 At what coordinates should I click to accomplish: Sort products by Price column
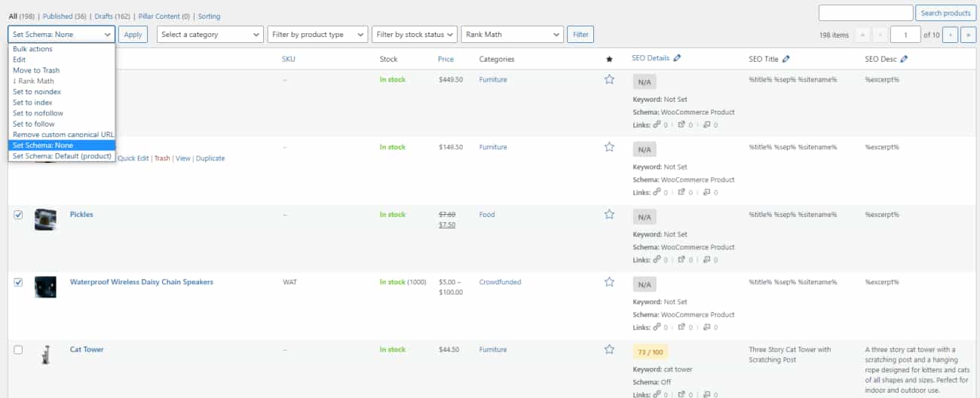tap(446, 59)
